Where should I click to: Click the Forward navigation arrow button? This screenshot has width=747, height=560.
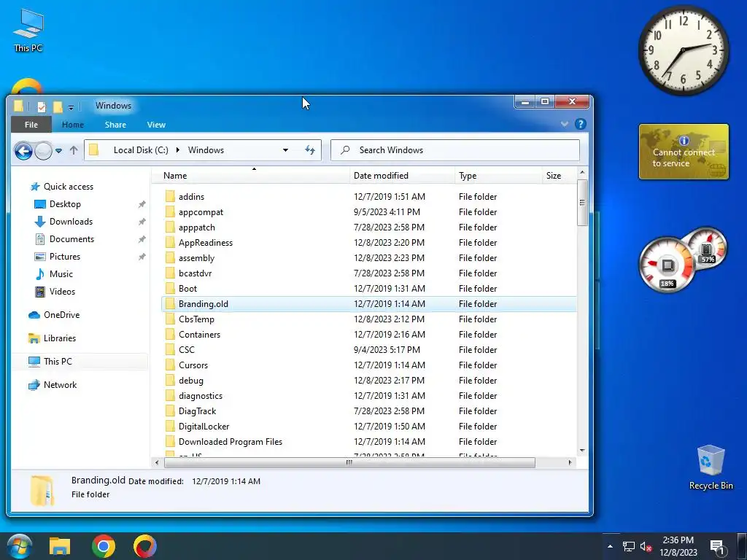[43, 151]
